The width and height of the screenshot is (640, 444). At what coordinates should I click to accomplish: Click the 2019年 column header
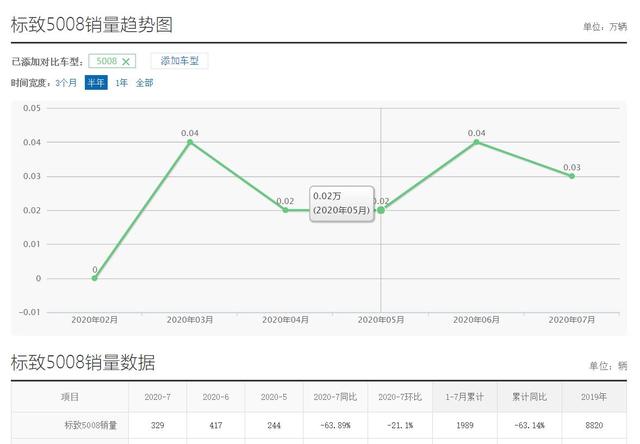point(594,397)
